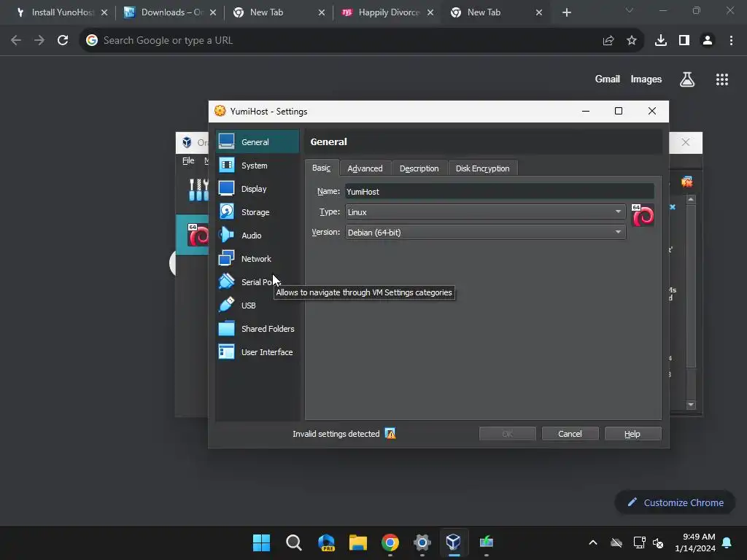
Task: Open a new browser tab
Action: [566, 12]
